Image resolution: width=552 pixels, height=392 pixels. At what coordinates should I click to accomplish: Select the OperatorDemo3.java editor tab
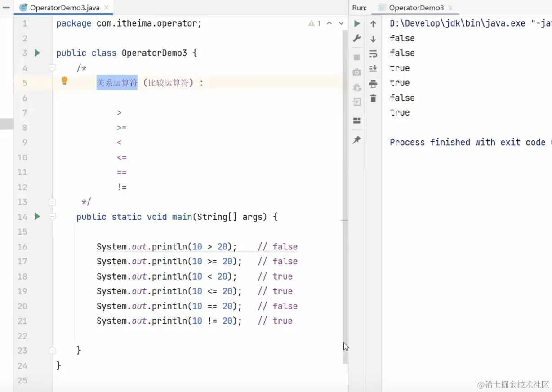64,8
